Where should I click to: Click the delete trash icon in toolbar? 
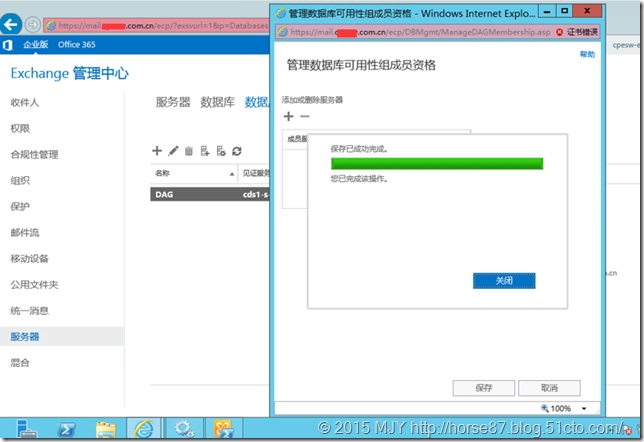[x=188, y=151]
